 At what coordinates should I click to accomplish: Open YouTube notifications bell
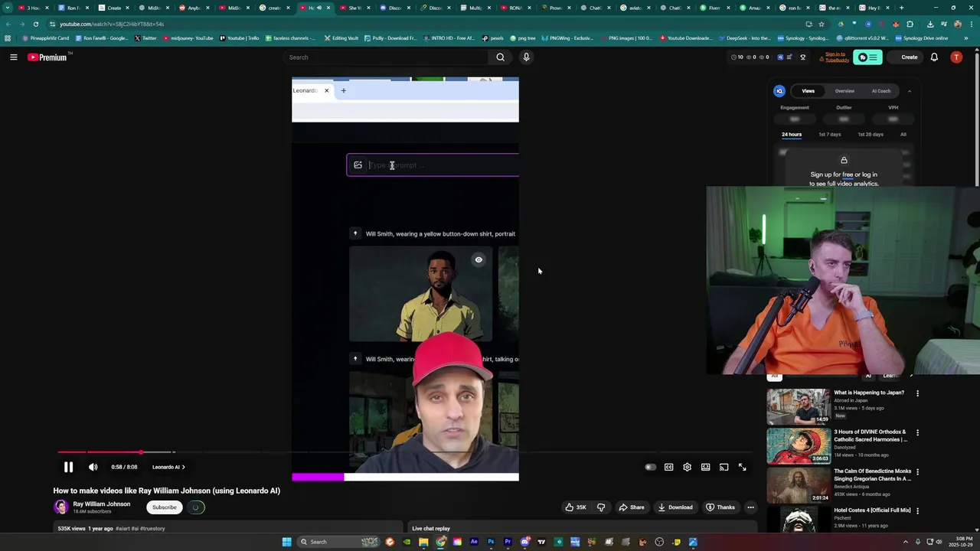click(934, 57)
